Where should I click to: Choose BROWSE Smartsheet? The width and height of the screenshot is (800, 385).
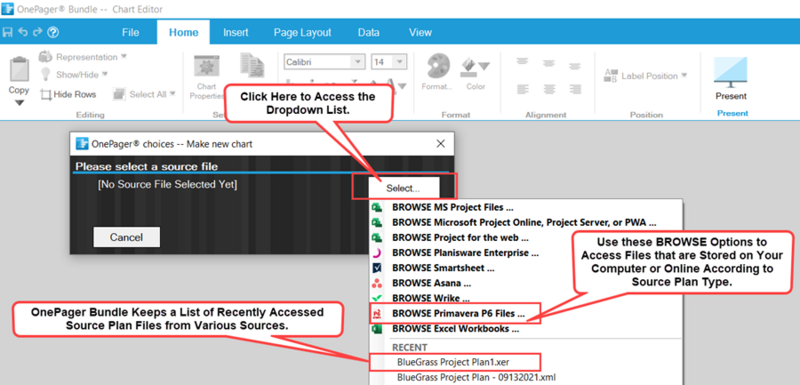(526, 268)
